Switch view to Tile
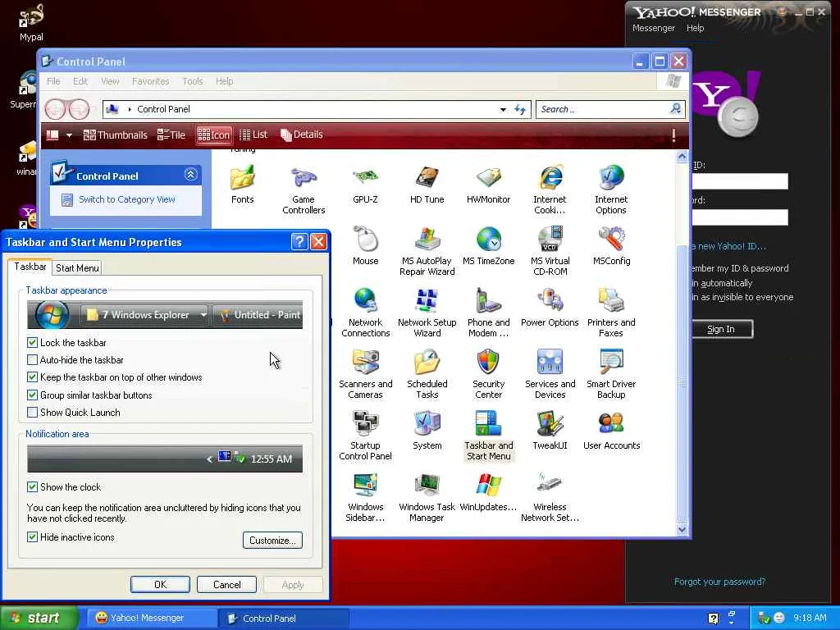The height and width of the screenshot is (630, 840). 171,135
